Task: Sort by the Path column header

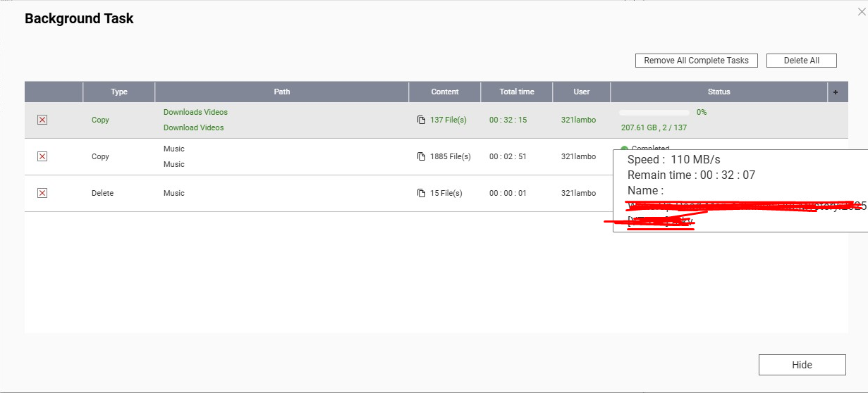Action: pos(282,92)
